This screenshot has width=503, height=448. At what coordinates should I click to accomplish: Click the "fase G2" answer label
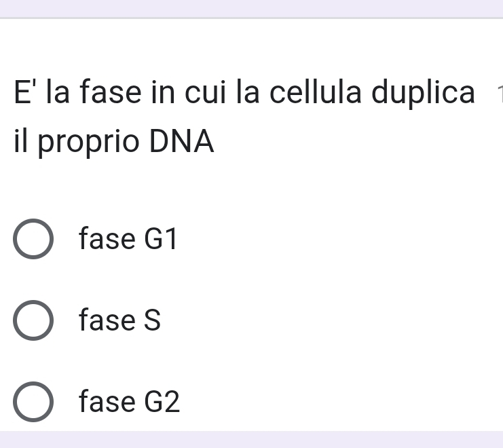(129, 402)
